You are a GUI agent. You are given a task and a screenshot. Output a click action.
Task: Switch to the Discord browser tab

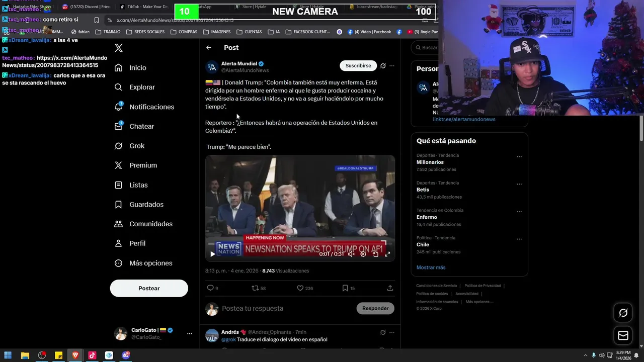coord(86,7)
